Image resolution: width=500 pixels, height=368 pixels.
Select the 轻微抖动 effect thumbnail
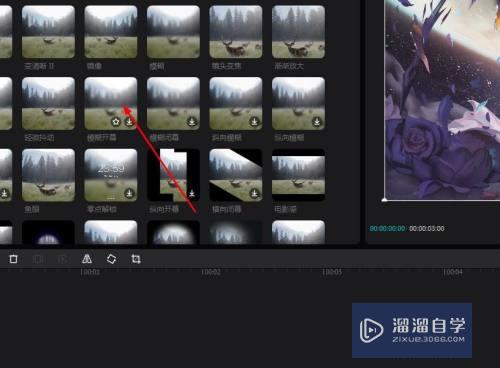coord(48,103)
